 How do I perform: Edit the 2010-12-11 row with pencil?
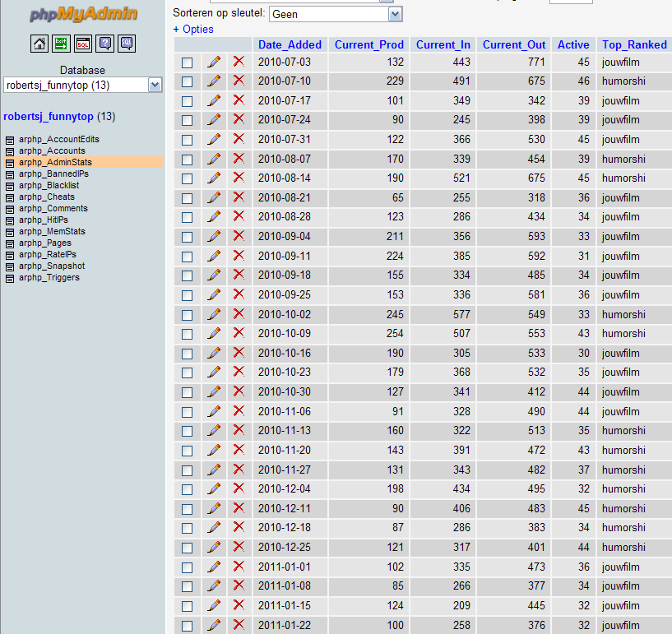[215, 508]
